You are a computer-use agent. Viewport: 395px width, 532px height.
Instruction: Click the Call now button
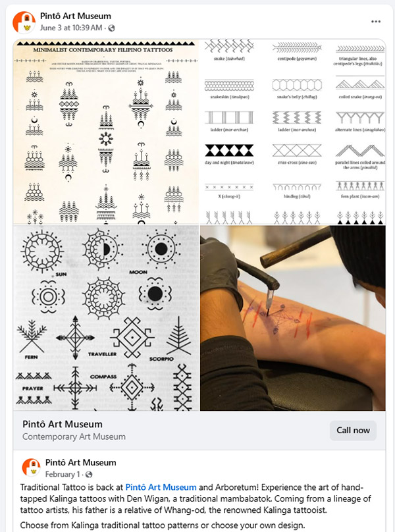coord(353,430)
